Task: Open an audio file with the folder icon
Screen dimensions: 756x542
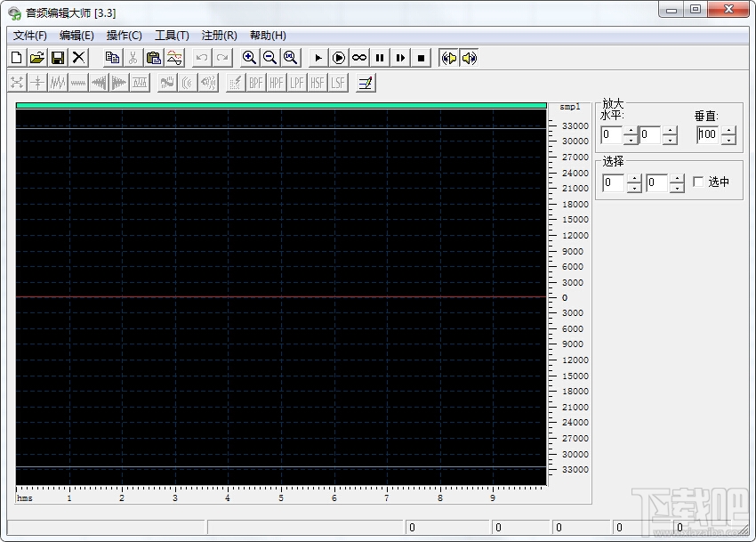Action: click(x=37, y=58)
